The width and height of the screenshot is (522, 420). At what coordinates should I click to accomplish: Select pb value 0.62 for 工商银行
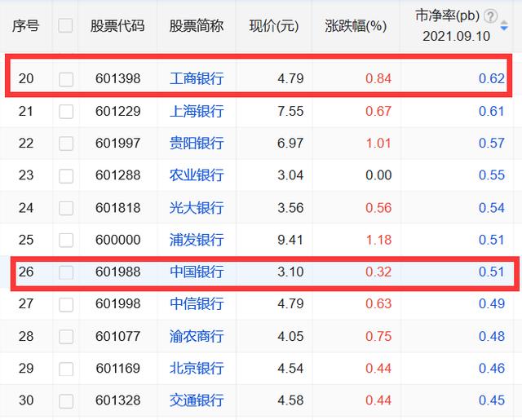tap(492, 78)
